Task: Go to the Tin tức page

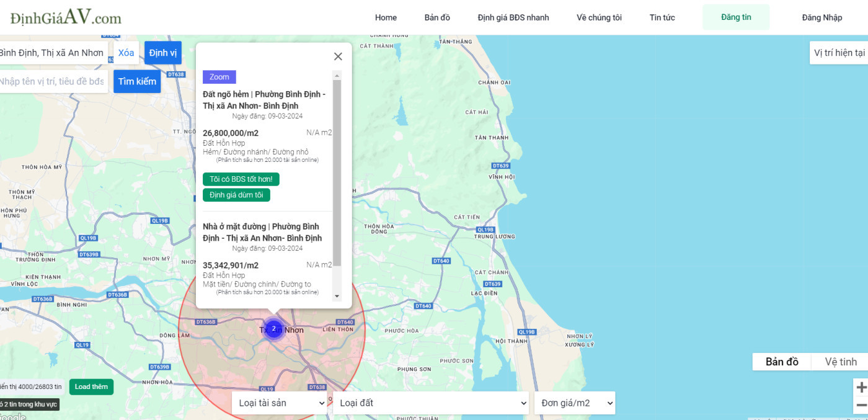Action: 662,17
